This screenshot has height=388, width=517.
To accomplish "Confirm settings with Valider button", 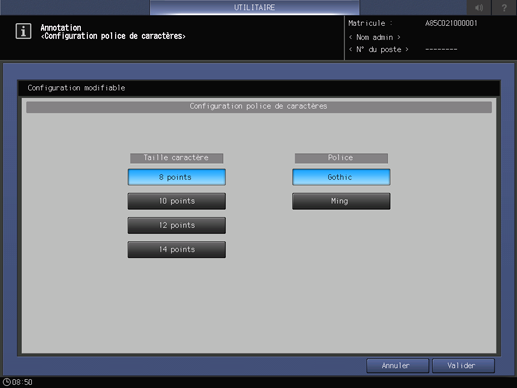I will (x=463, y=366).
